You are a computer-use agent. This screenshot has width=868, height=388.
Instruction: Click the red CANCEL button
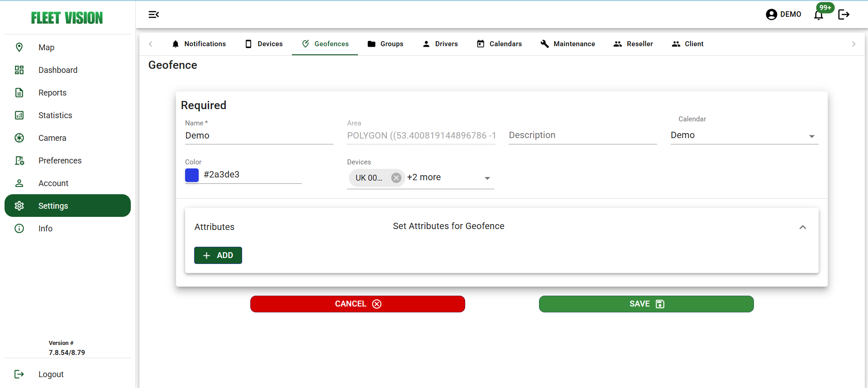tap(358, 304)
